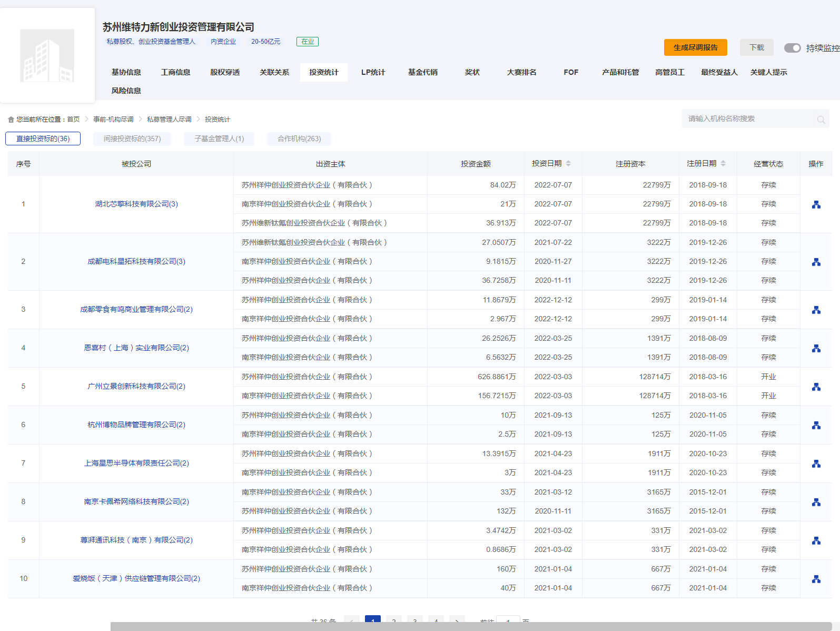Screen dimensions: 840x631
Task: Switch to the LP统计 tab
Action: point(373,72)
